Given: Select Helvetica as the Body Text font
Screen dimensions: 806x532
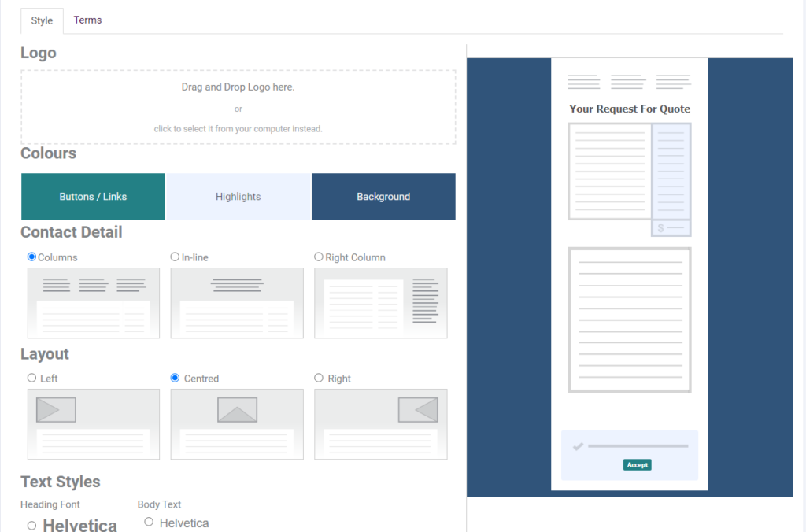Looking at the screenshot, I should click(149, 521).
